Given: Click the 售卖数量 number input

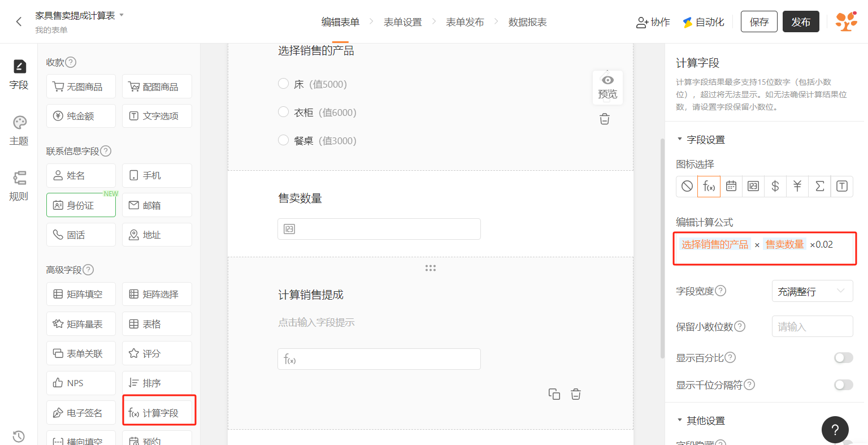Looking at the screenshot, I should coord(379,229).
